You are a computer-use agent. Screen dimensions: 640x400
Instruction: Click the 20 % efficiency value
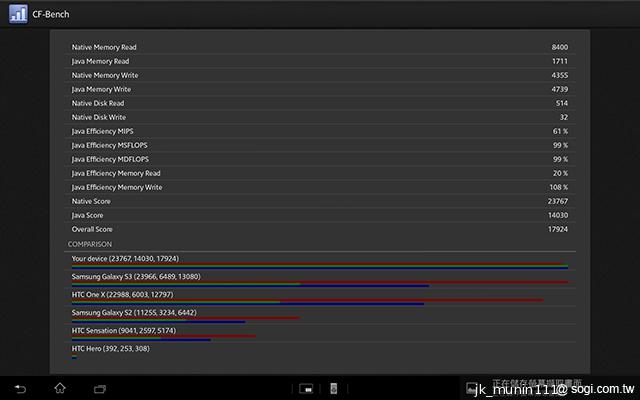pyautogui.click(x=560, y=173)
